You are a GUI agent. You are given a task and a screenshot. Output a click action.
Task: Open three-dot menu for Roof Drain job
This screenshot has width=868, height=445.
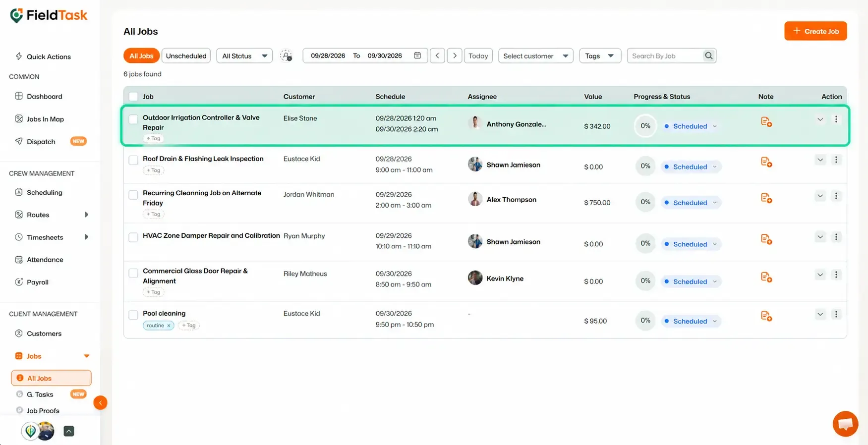point(836,160)
